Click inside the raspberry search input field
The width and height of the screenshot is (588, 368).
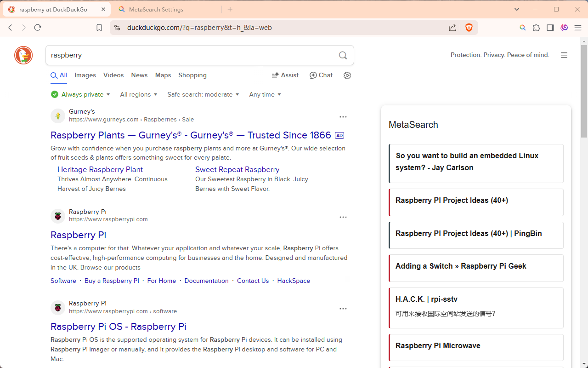click(x=184, y=55)
